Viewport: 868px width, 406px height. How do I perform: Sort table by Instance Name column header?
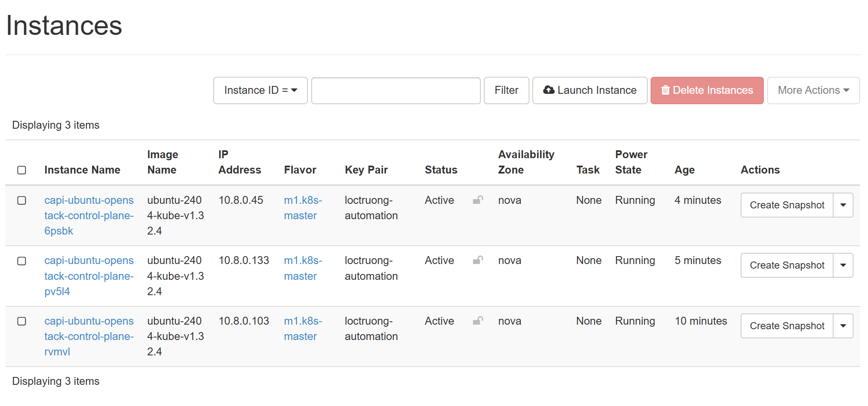tap(82, 170)
